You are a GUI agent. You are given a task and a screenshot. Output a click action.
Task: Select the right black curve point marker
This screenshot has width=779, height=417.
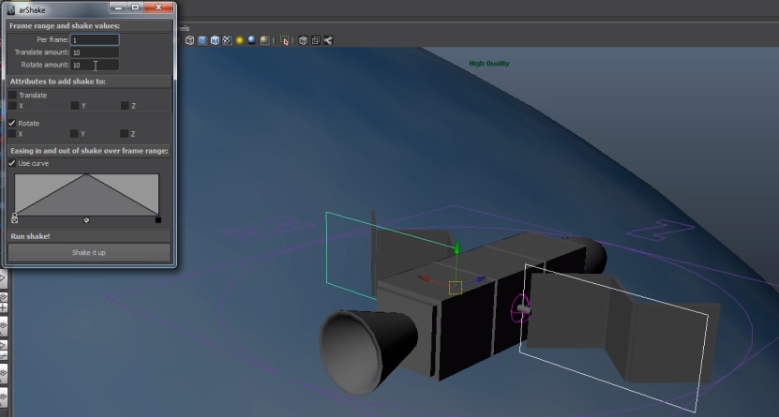[158, 220]
